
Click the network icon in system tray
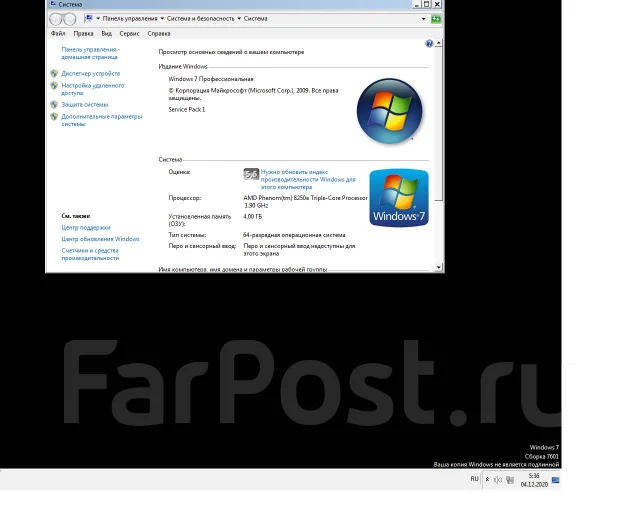coord(510,480)
